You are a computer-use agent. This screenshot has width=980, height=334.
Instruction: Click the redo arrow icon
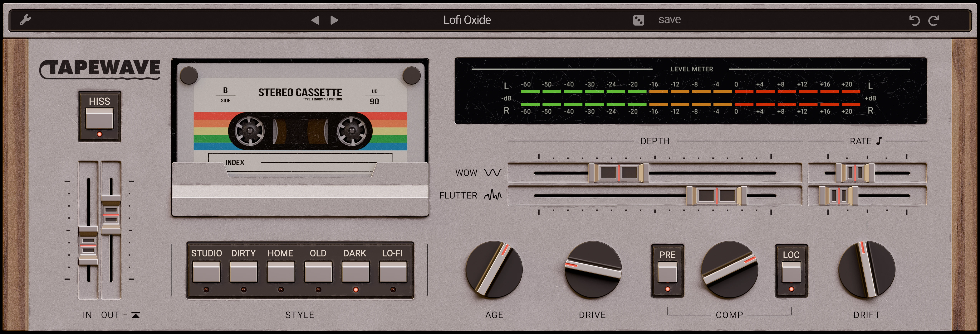[933, 21]
